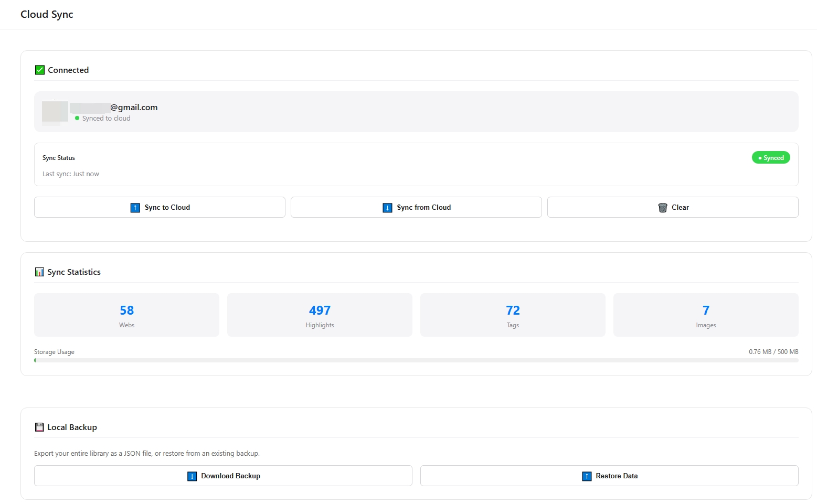The image size is (817, 504).
Task: Click the up-arrow icon beside Restore Data
Action: point(587,476)
